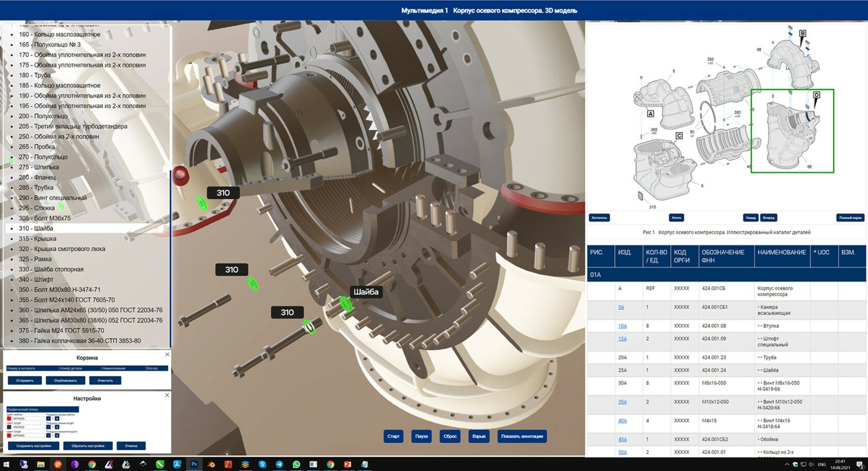Click Показать аннотации button
The image size is (868, 471).
coord(522,436)
